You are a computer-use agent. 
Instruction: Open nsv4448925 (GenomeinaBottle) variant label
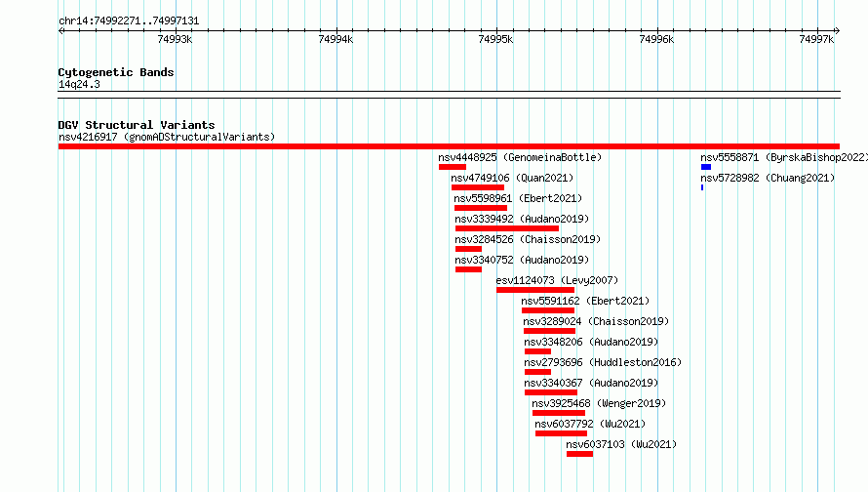click(x=520, y=157)
